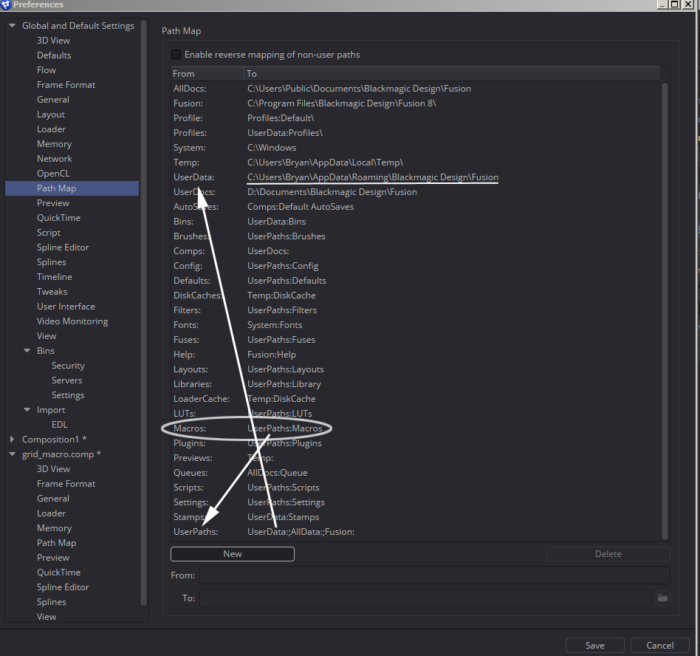The width and height of the screenshot is (700, 656).
Task: Select EDL under Import
Action: point(59,425)
